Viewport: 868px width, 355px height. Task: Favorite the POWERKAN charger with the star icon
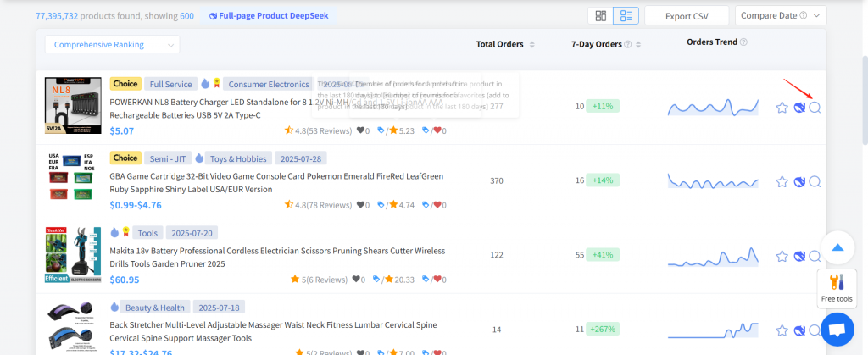[x=782, y=108]
